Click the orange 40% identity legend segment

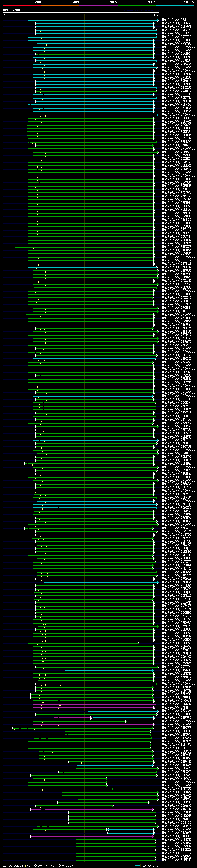pos(60,6)
